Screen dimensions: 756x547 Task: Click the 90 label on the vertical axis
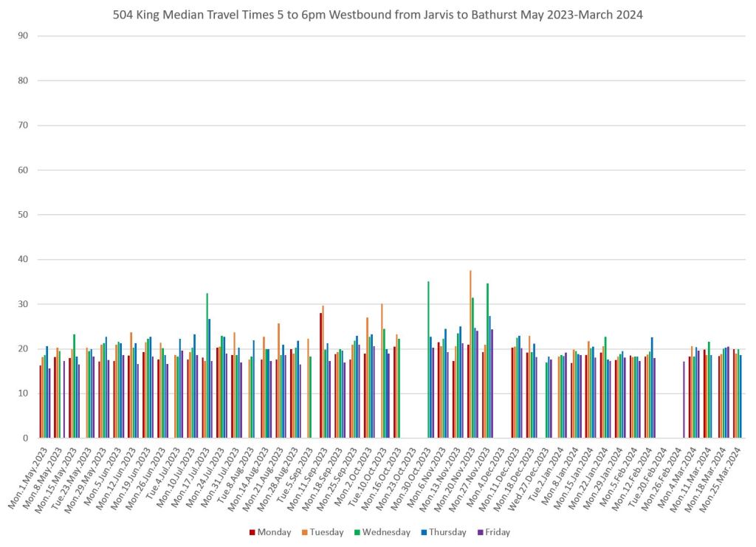pos(24,35)
